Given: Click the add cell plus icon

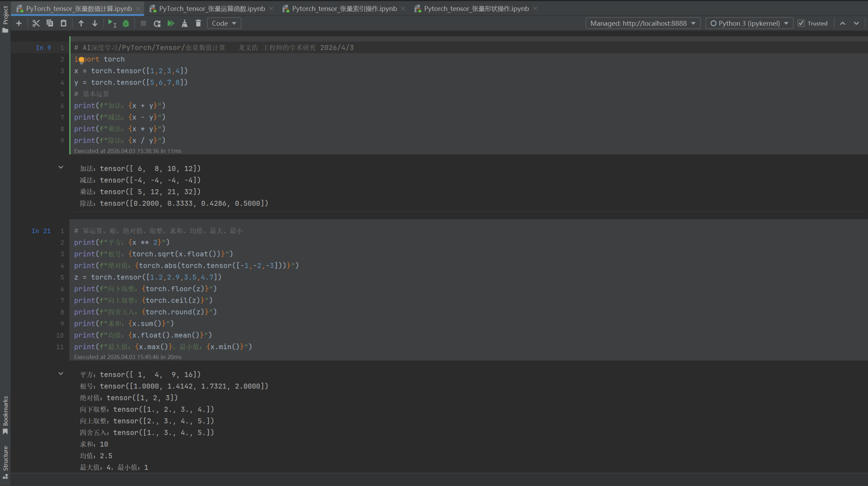Looking at the screenshot, I should coord(19,23).
